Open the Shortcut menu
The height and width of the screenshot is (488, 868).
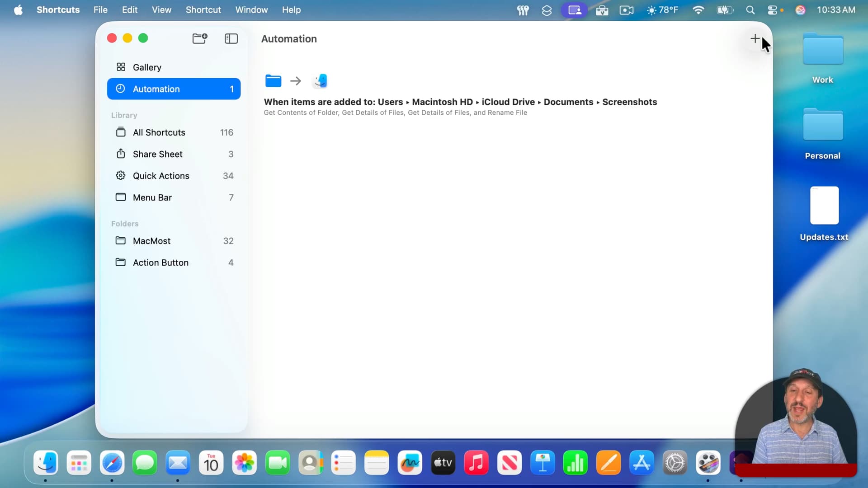[203, 10]
